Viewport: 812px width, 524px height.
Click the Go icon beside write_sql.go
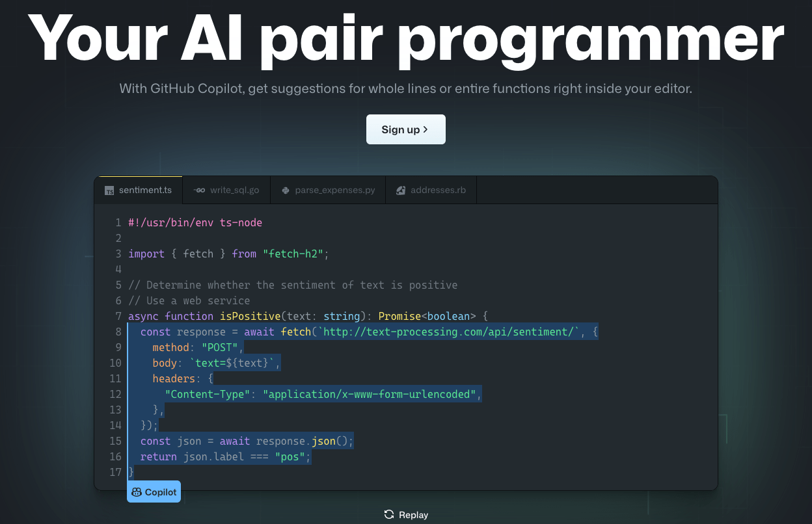200,190
